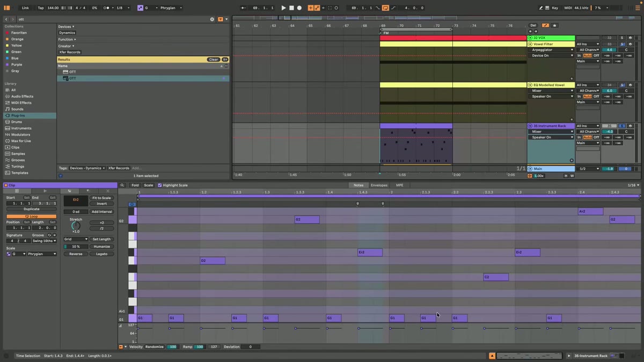
Task: Select the highlighted OTT result row
Action: tap(143, 78)
